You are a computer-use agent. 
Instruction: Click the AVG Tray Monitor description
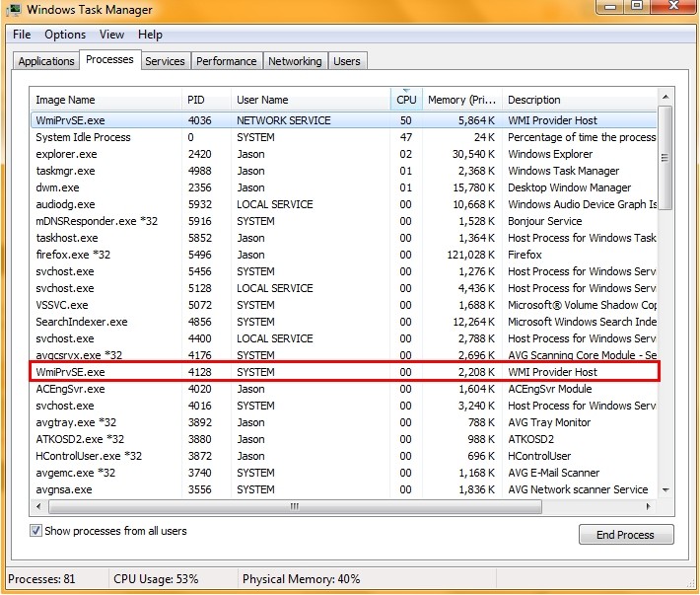click(x=549, y=422)
